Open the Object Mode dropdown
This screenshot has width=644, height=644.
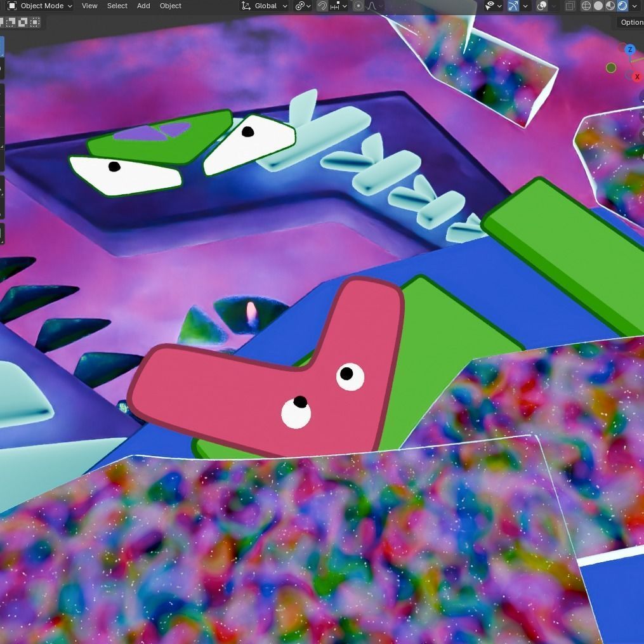40,6
